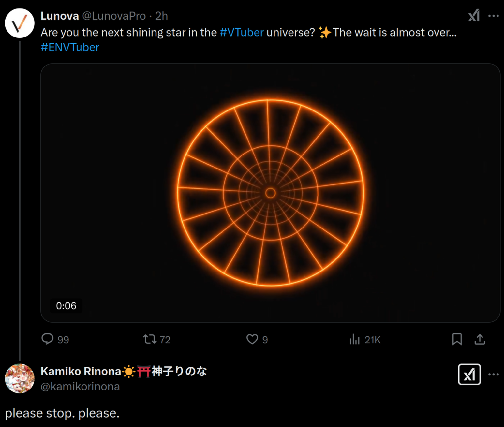Open Lunova's profile picture avatar
Screen dimensions: 504x427
point(20,23)
